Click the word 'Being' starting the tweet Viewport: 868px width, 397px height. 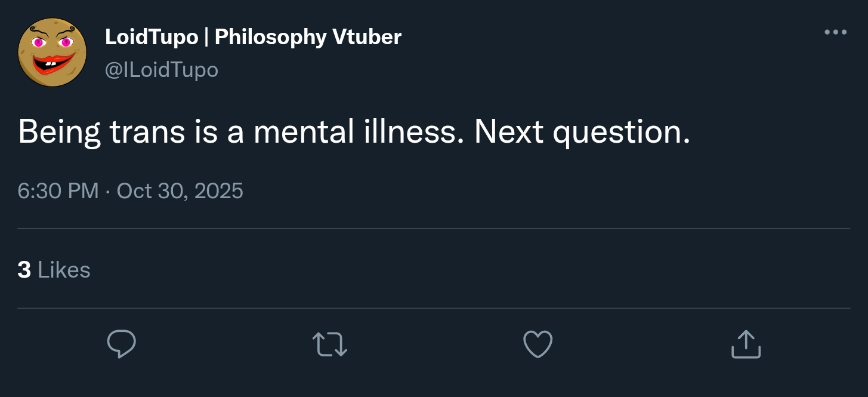click(x=59, y=131)
